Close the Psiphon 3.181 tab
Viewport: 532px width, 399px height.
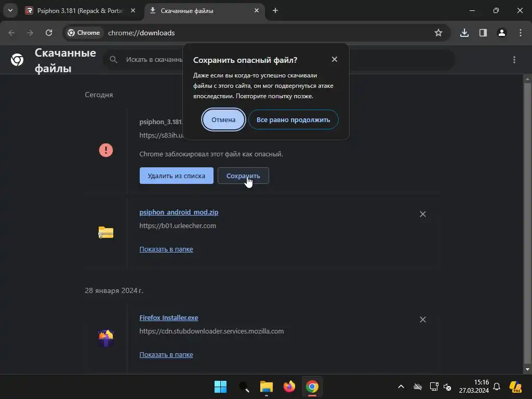tap(133, 10)
